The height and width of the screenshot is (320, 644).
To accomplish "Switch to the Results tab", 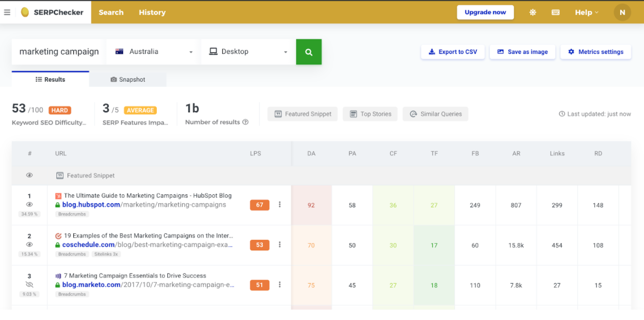I will (50, 79).
